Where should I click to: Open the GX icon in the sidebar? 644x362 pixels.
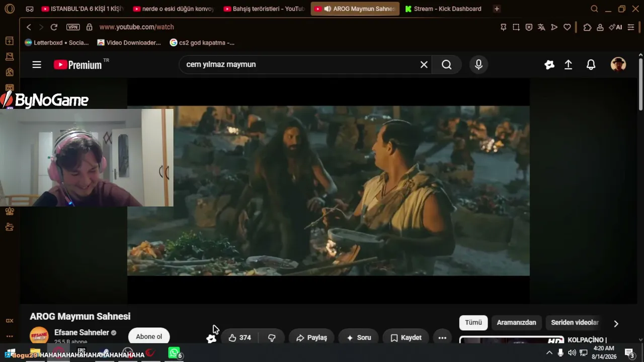[10, 321]
